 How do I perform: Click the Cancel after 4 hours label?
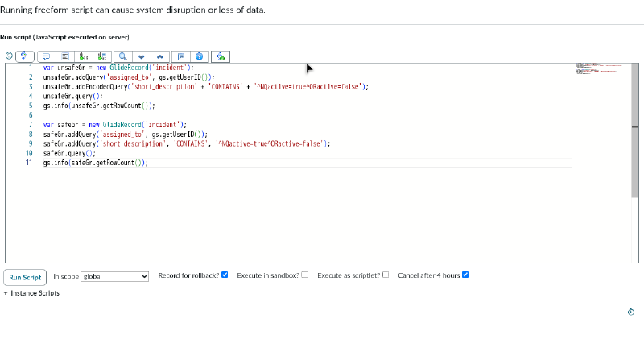click(x=429, y=275)
